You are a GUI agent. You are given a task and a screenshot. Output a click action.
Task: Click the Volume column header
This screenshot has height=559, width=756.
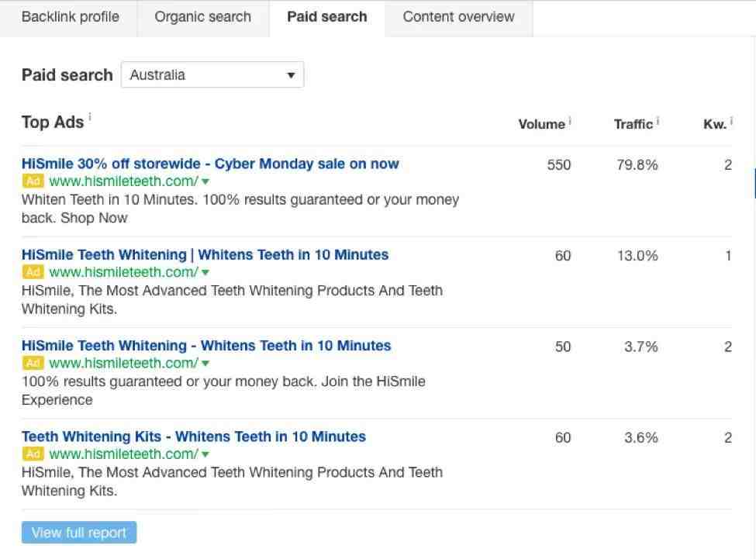pos(541,124)
